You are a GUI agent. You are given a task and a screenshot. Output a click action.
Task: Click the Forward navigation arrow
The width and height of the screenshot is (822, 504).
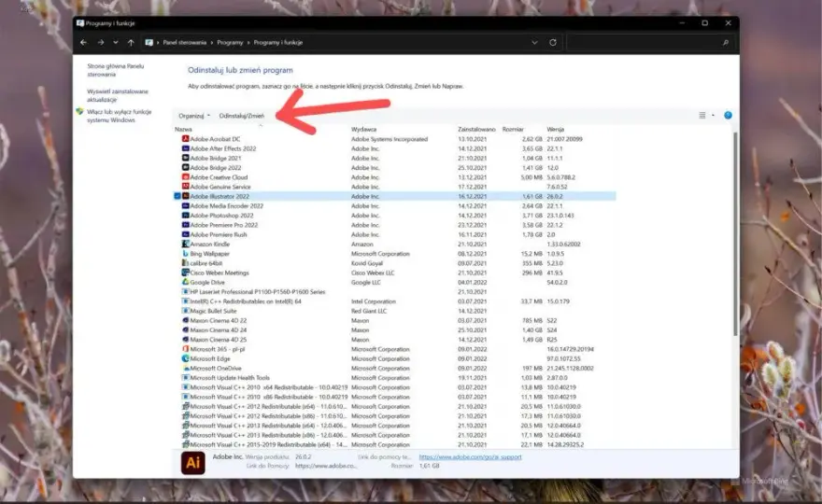pos(101,42)
